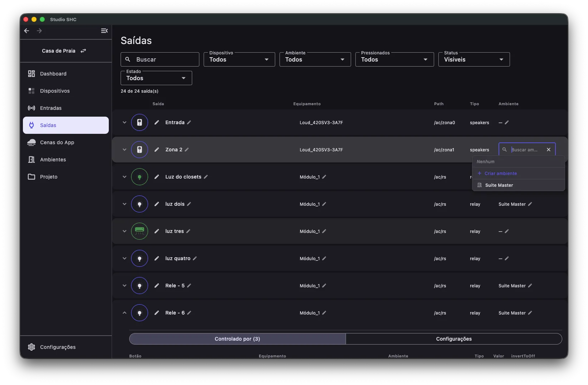
Task: Open the Estado filter dropdown
Action: pos(156,78)
